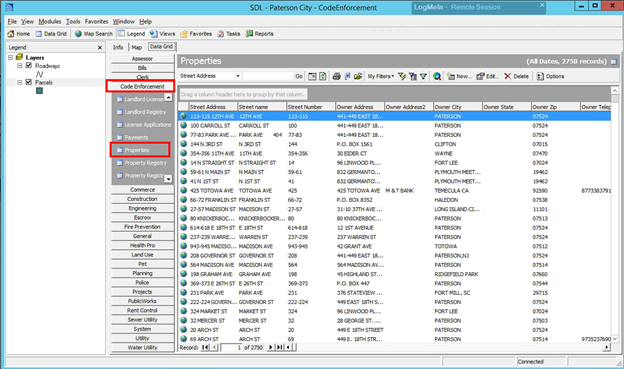The width and height of the screenshot is (624, 369).
Task: Expand the Fire Prevention module group
Action: (142, 227)
